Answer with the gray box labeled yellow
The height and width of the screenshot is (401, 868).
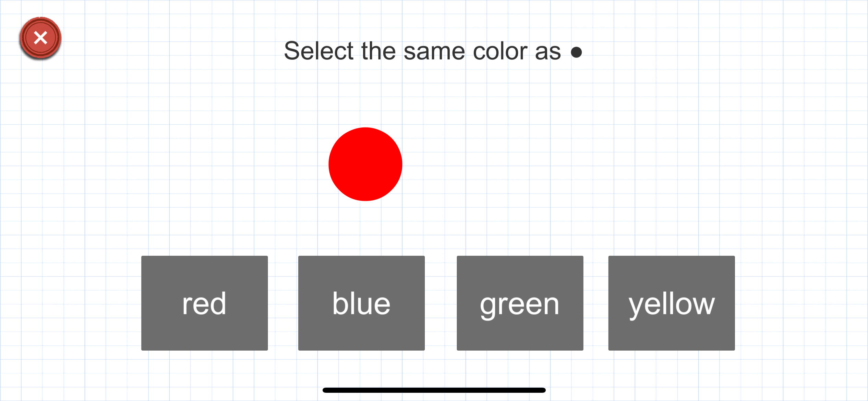point(671,303)
